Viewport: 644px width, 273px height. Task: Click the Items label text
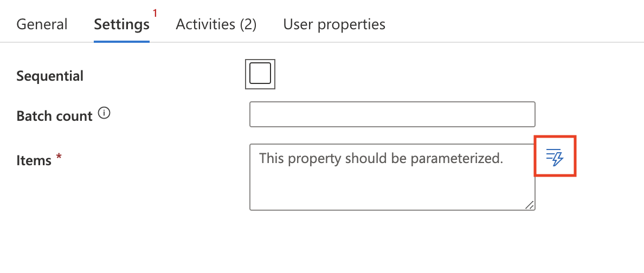coord(34,160)
